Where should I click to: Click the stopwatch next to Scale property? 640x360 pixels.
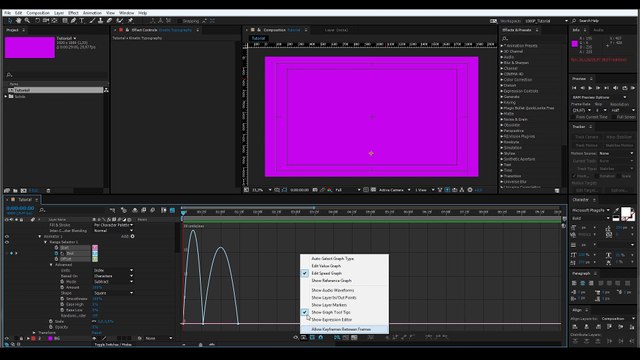51,321
